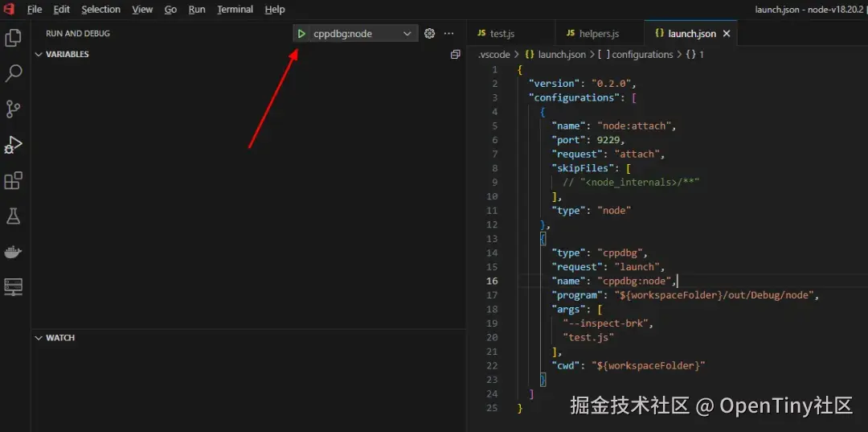This screenshot has width=868, height=432.
Task: Open the View menu
Action: 143,10
